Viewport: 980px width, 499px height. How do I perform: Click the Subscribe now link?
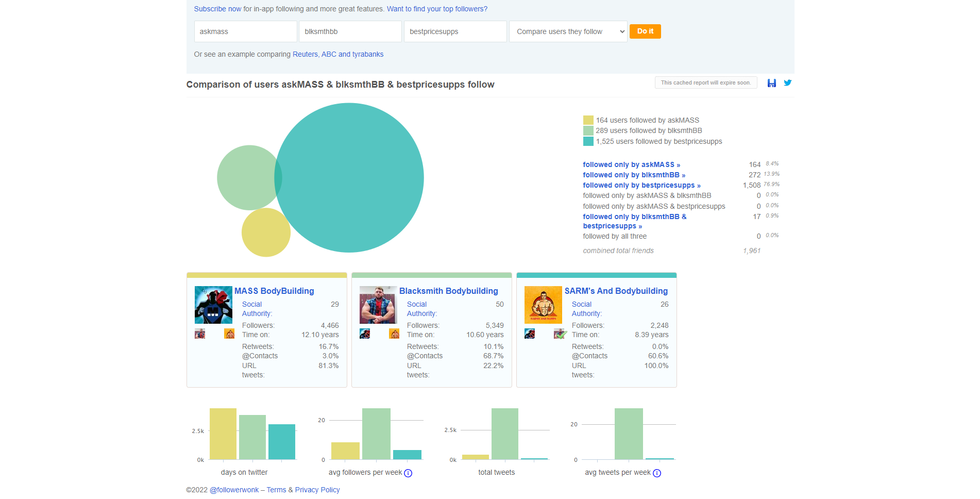point(217,9)
